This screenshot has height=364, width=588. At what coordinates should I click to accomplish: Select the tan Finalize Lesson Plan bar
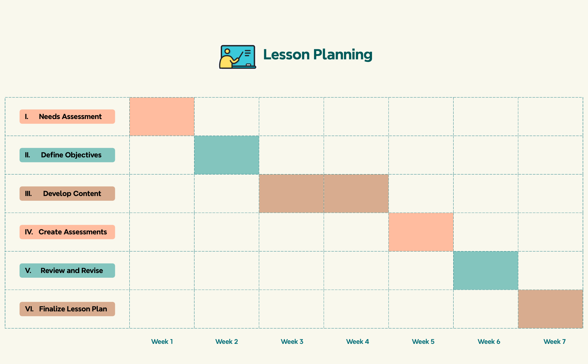(x=550, y=309)
